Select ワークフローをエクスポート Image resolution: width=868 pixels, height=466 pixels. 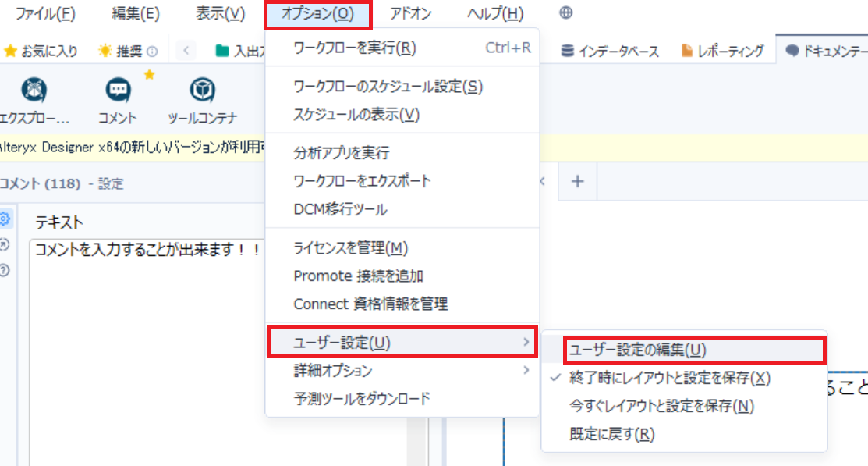tap(402, 181)
